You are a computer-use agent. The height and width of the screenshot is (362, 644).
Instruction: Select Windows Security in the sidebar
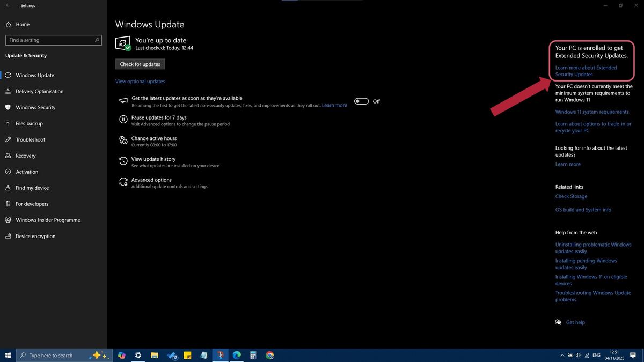[35, 107]
